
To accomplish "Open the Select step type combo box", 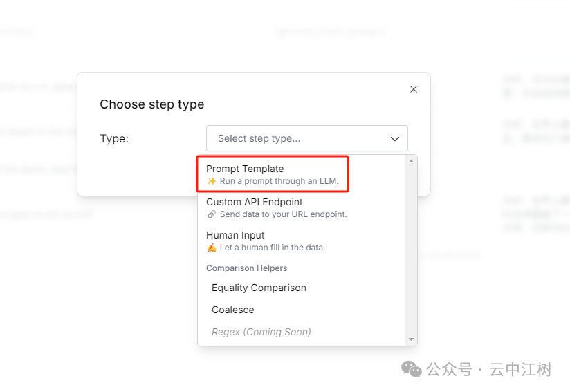I will 306,138.
